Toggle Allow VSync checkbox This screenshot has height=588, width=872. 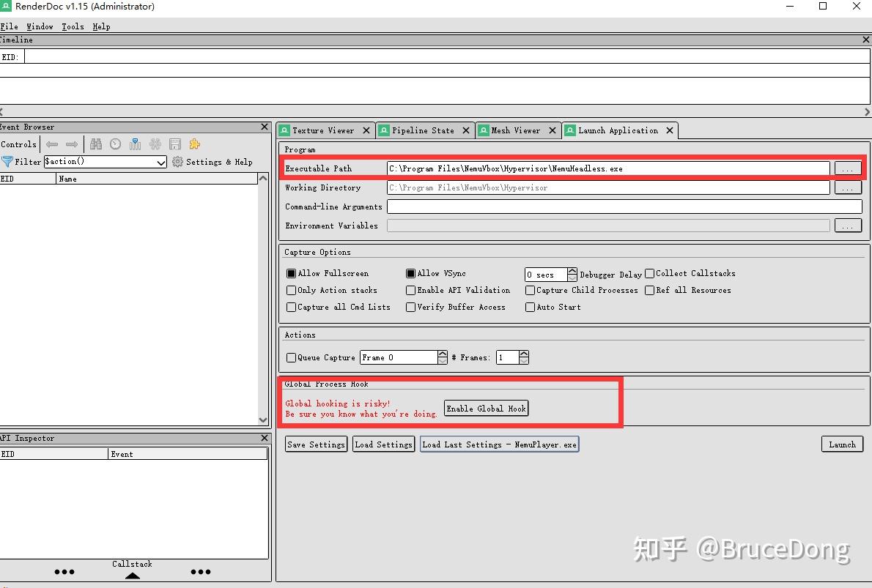tap(410, 273)
